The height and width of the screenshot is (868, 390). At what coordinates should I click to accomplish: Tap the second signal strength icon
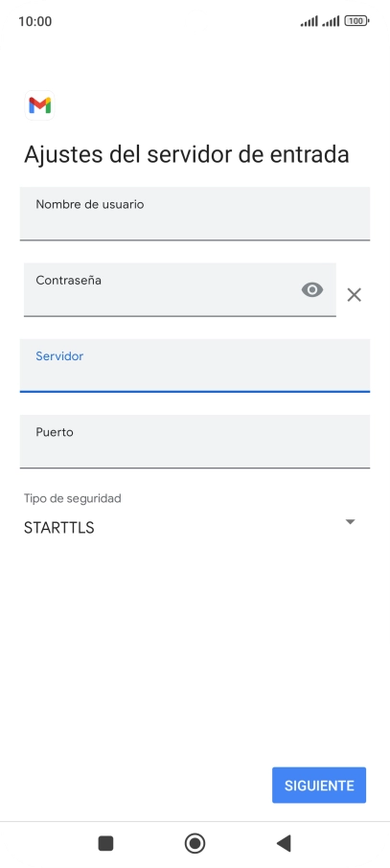pyautogui.click(x=331, y=21)
